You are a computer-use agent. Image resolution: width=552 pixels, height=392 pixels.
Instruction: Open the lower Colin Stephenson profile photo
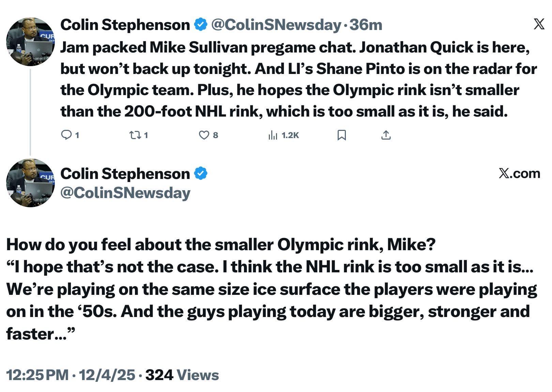click(x=30, y=183)
